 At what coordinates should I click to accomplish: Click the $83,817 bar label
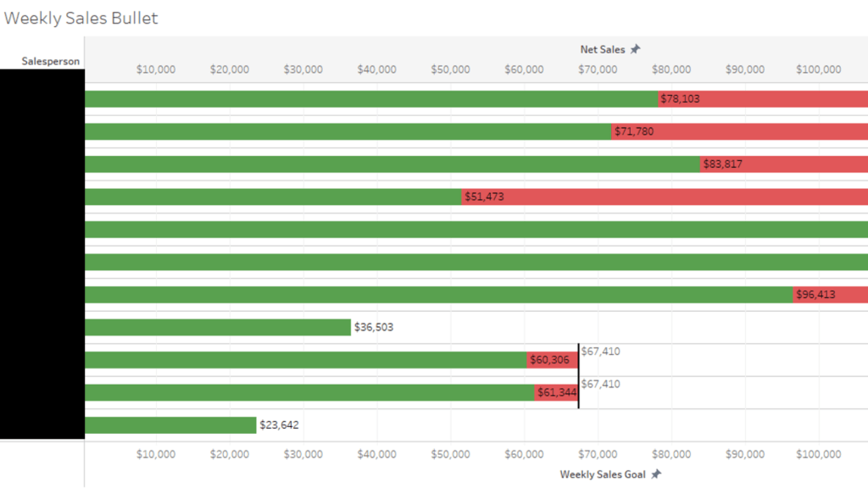(722, 164)
